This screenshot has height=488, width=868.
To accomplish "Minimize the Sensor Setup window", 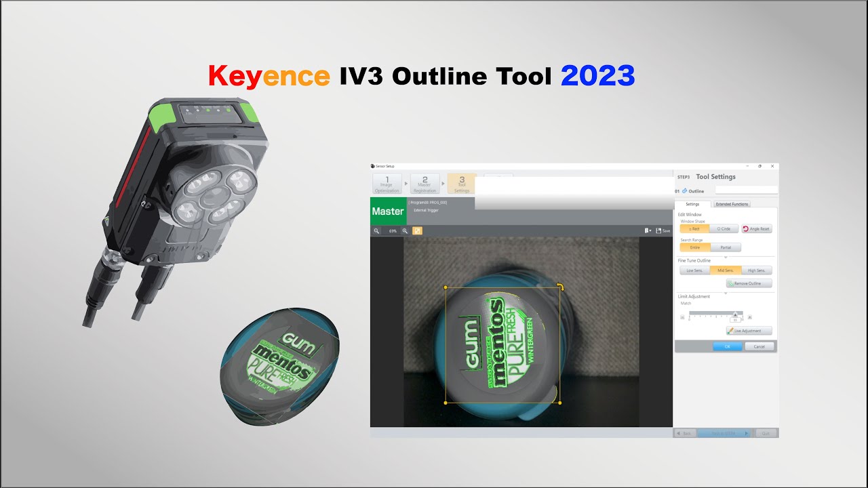I will (747, 166).
